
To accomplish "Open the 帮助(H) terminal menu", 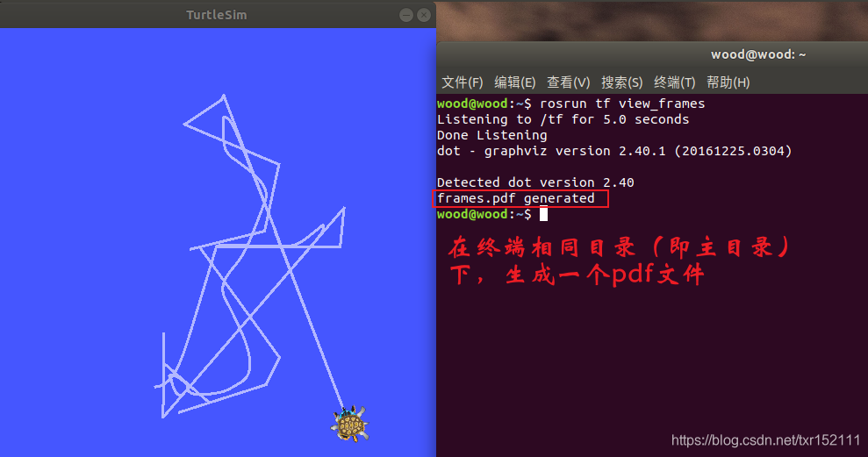I will pos(728,82).
